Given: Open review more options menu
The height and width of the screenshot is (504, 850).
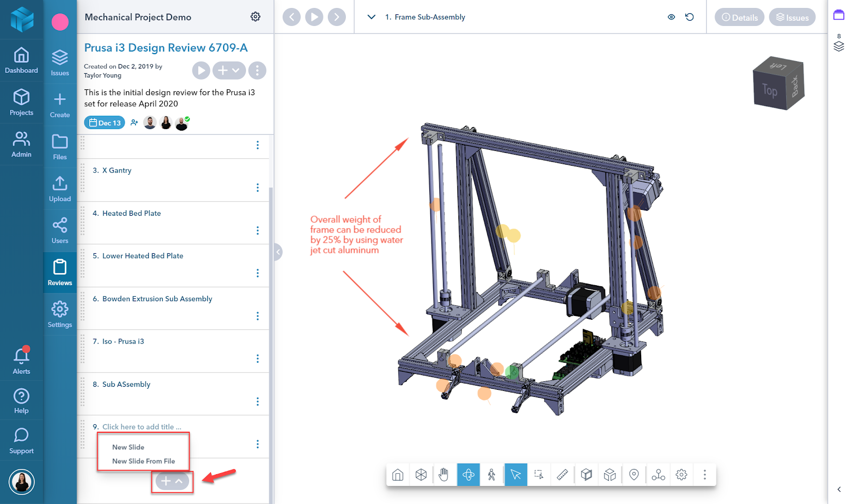Looking at the screenshot, I should coord(257,70).
